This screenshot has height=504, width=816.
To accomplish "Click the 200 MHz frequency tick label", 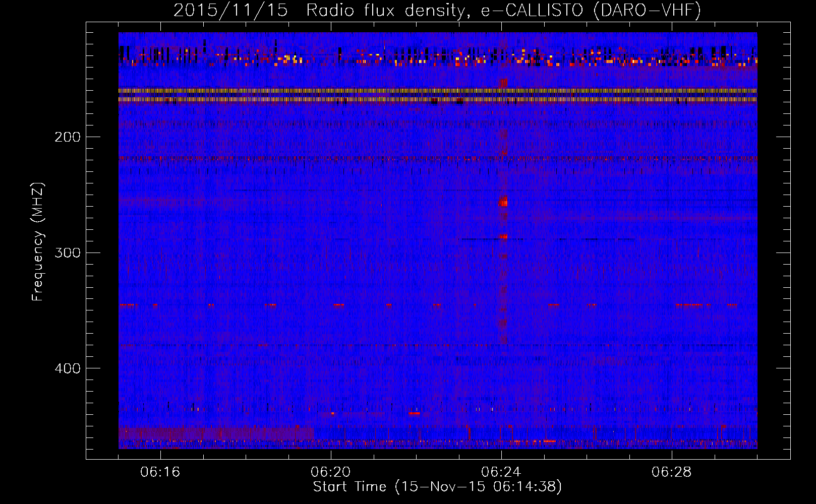I will (68, 137).
